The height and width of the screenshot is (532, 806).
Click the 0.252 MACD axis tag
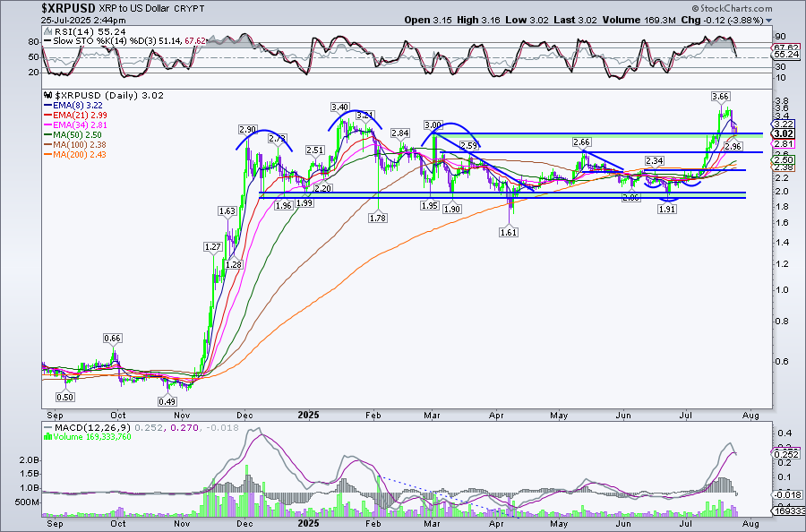click(786, 454)
